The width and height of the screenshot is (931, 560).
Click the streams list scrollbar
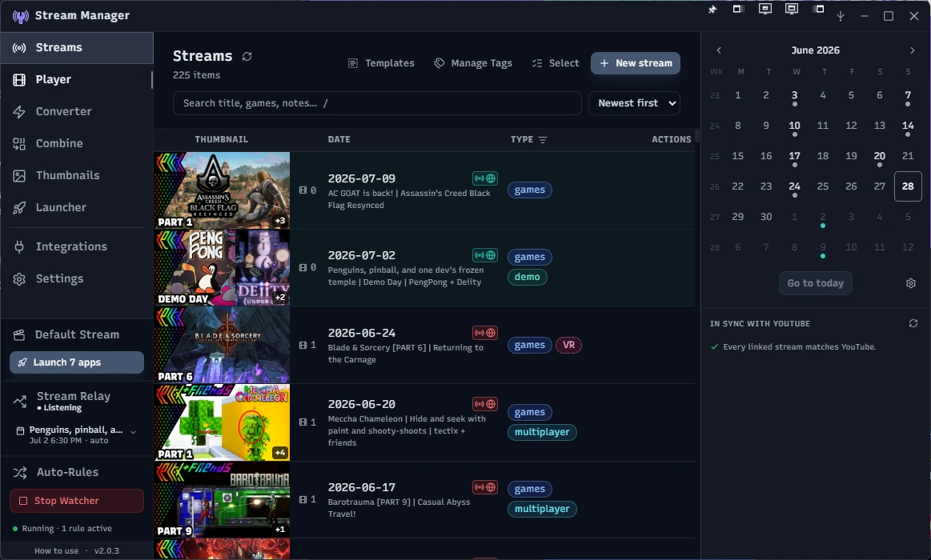click(697, 135)
